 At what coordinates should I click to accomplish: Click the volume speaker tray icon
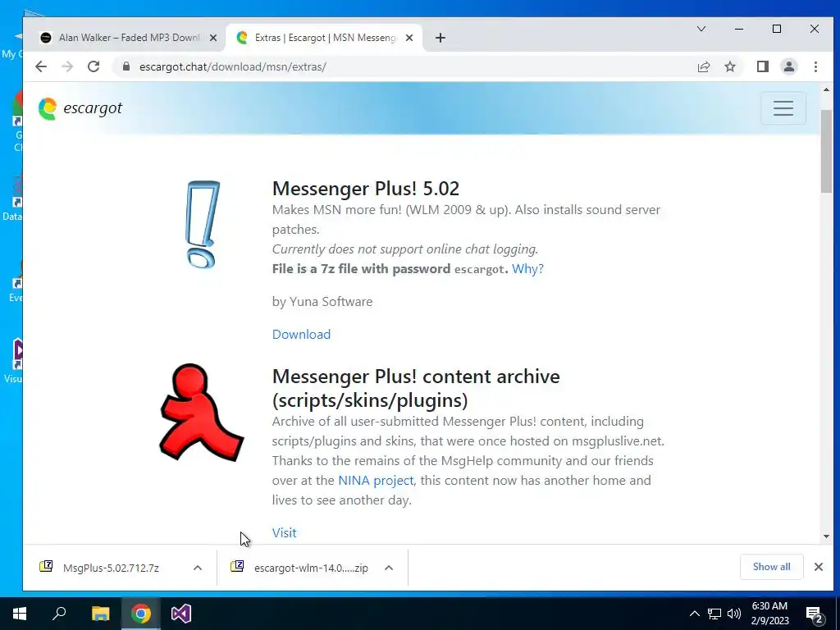pos(734,614)
